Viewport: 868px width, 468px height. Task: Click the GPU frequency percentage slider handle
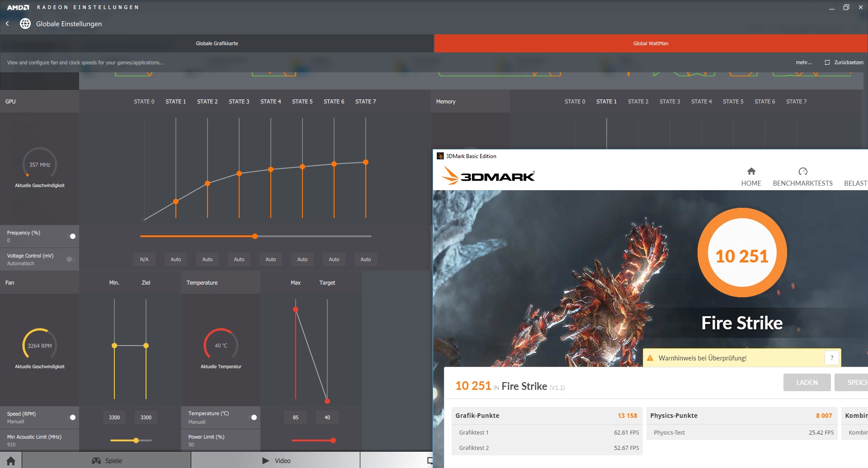[255, 236]
